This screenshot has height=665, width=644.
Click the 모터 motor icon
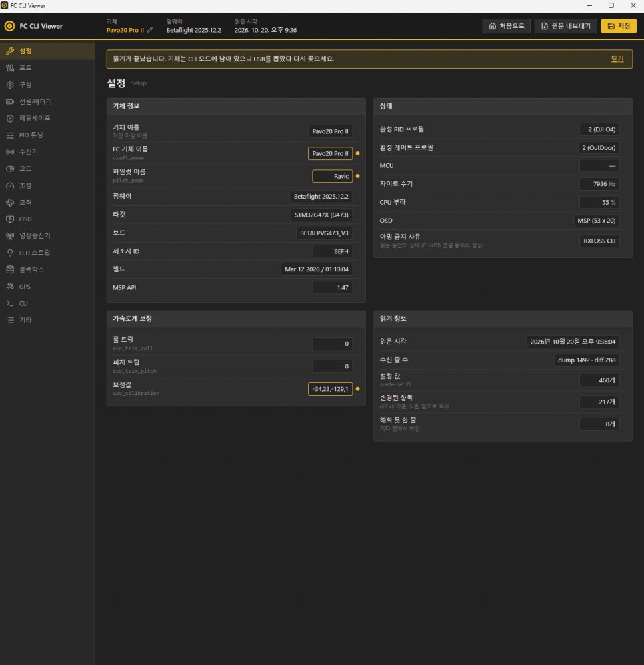[x=10, y=203]
